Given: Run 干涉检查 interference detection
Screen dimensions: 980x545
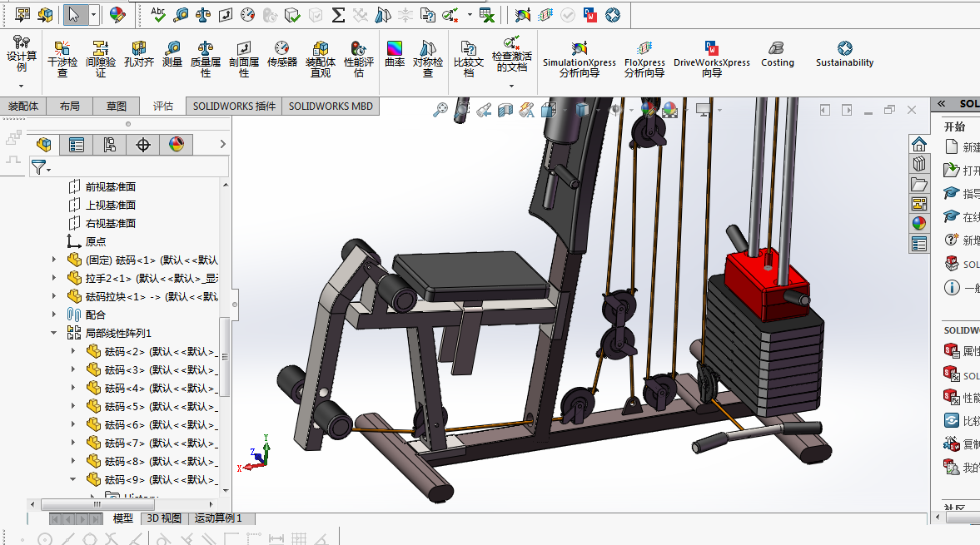Looking at the screenshot, I should [x=62, y=59].
